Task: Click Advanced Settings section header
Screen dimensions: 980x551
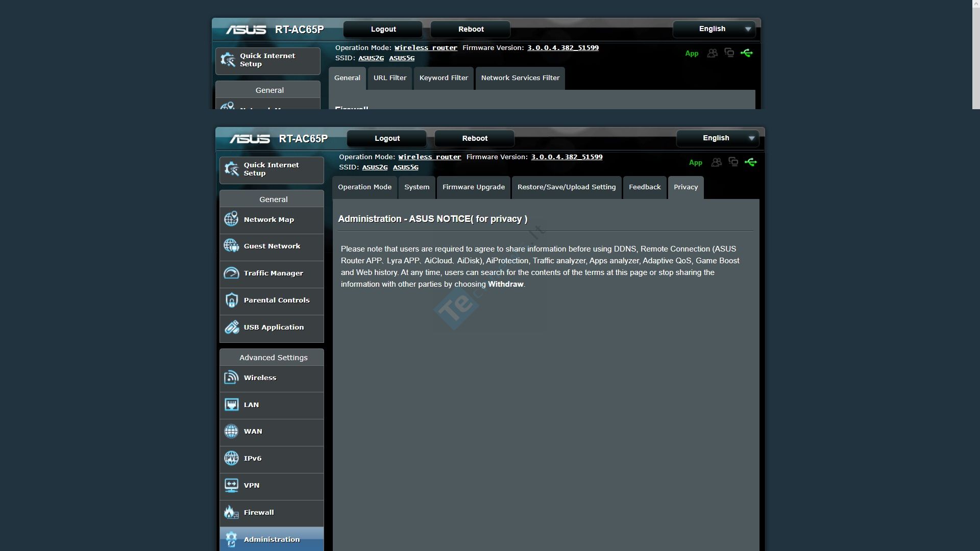Action: click(272, 357)
